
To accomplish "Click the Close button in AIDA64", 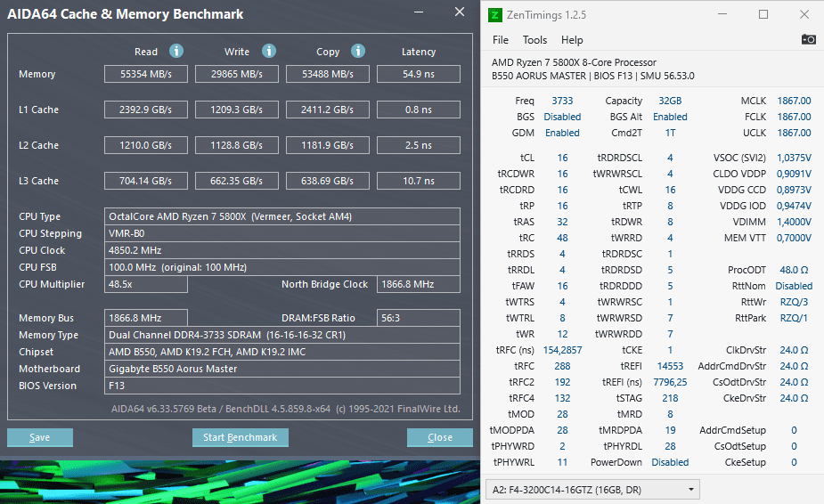I will [440, 437].
